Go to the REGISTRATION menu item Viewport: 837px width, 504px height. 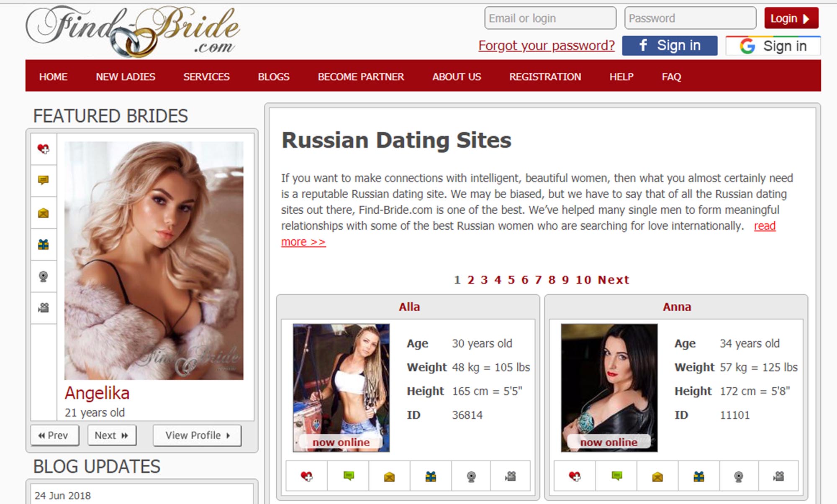point(545,77)
